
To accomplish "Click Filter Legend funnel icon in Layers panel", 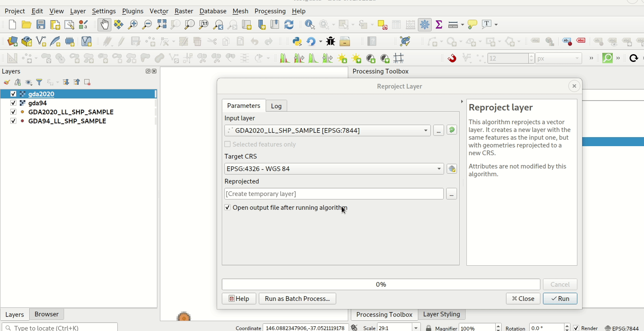I will (39, 82).
